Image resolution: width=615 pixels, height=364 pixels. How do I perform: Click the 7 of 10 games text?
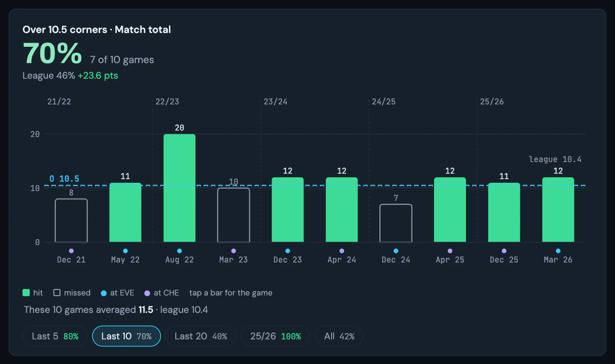(x=122, y=60)
